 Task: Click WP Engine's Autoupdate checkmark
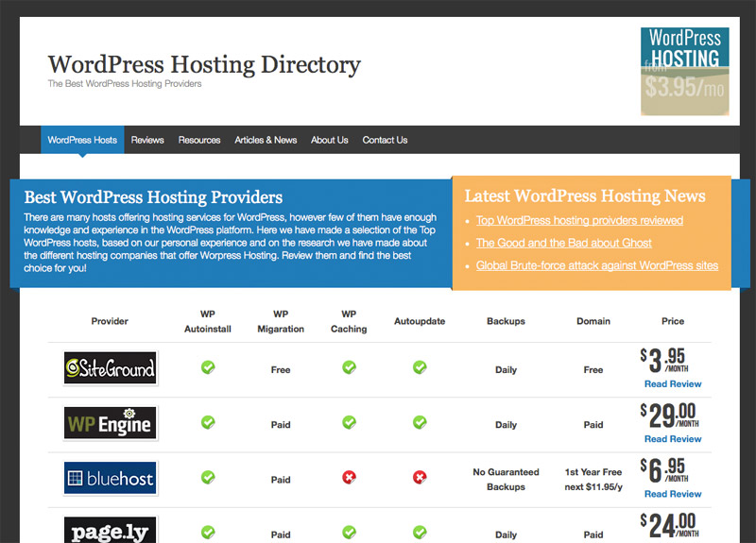point(420,422)
